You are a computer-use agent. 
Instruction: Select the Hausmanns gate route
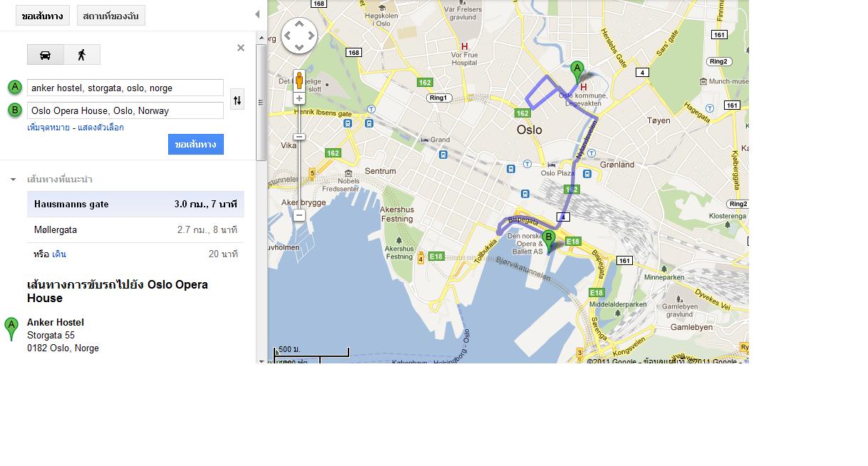135,204
